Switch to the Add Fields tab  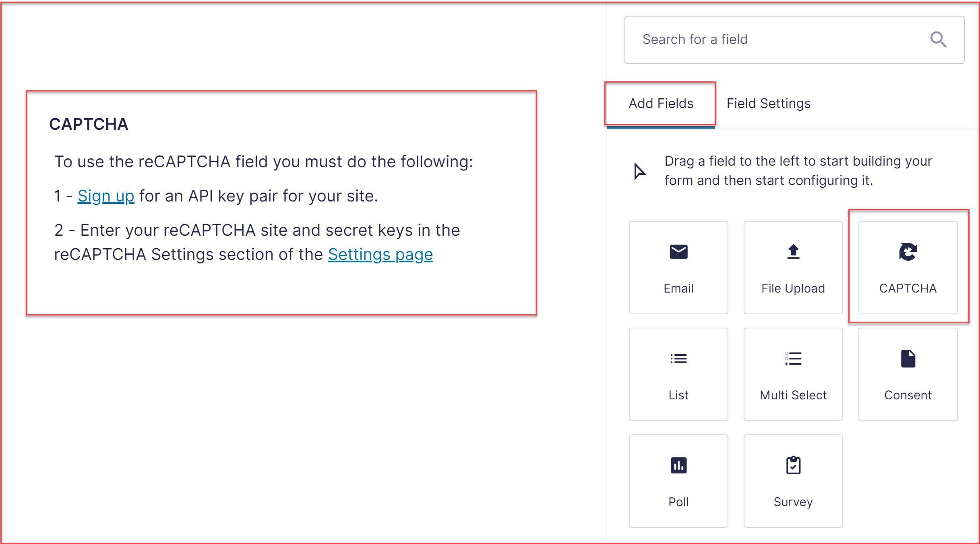click(661, 104)
